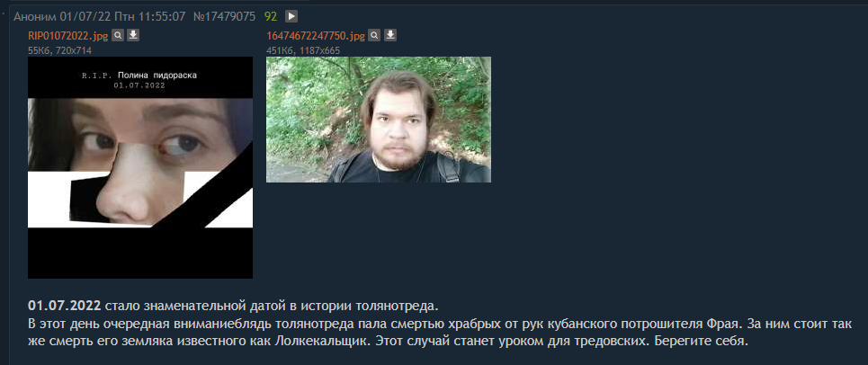Click the magnifier icon beside RIP01072022.jpg
The height and width of the screenshot is (365, 868).
[117, 35]
